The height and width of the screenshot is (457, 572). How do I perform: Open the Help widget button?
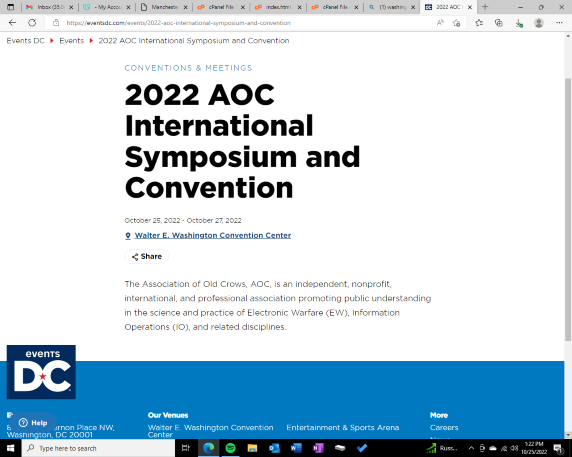click(33, 423)
